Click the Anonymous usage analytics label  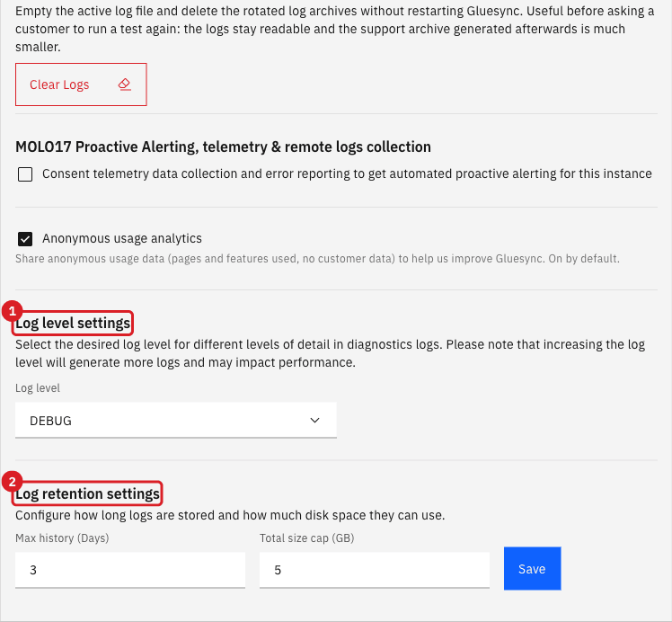[x=122, y=238]
